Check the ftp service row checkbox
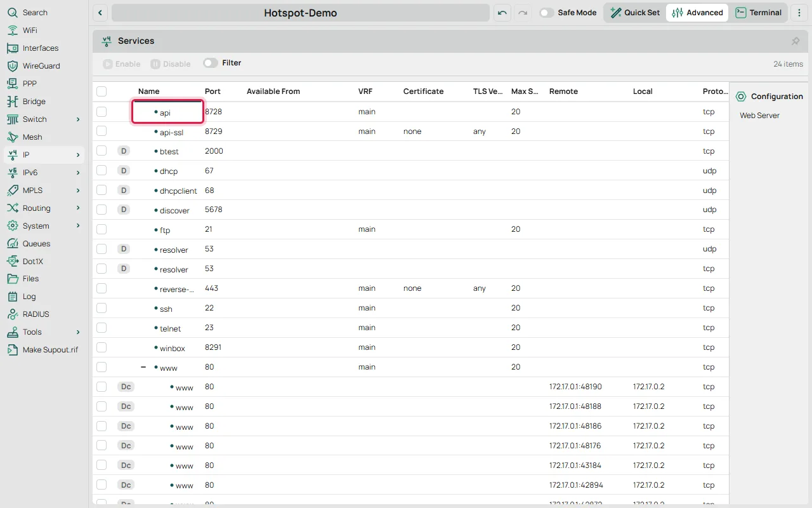The width and height of the screenshot is (812, 508). tap(101, 229)
